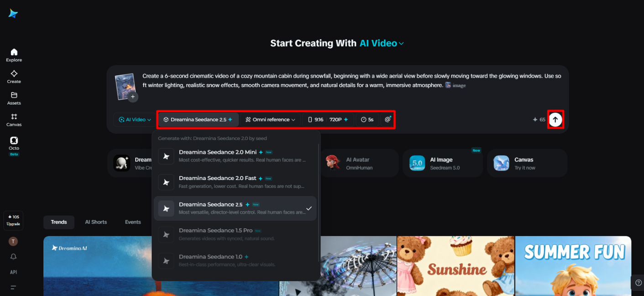This screenshot has width=644, height=296.
Task: Click the Dreamina logo in the top corner
Action: click(x=13, y=13)
